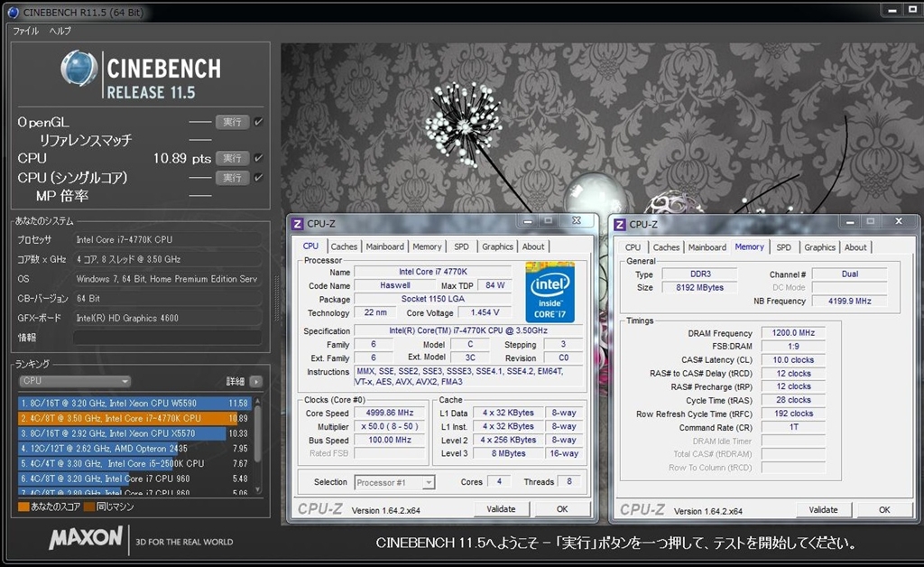Click the 詳細 details arrow button
The width and height of the screenshot is (924, 567).
click(x=256, y=382)
